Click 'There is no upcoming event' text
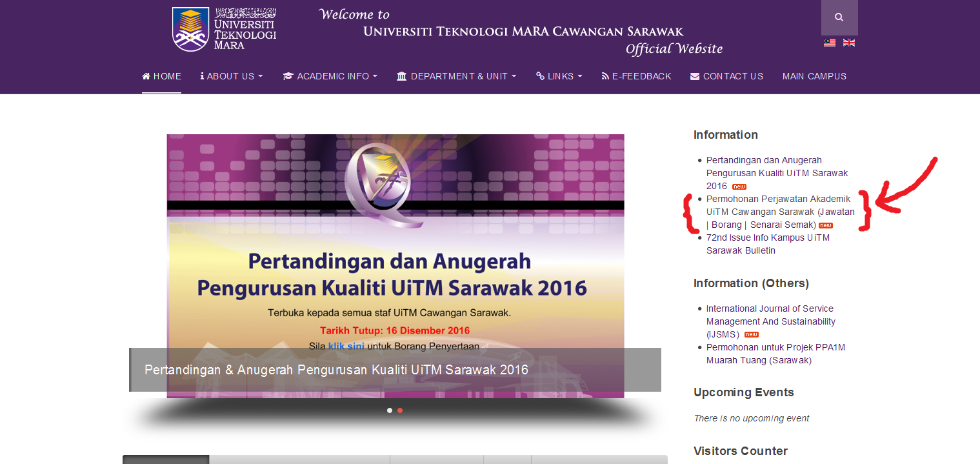980x464 pixels. point(752,418)
